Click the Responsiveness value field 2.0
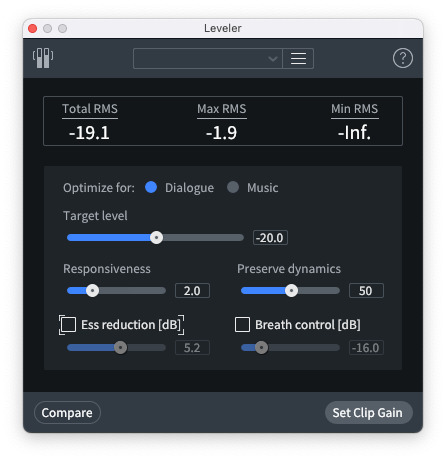 coord(192,291)
